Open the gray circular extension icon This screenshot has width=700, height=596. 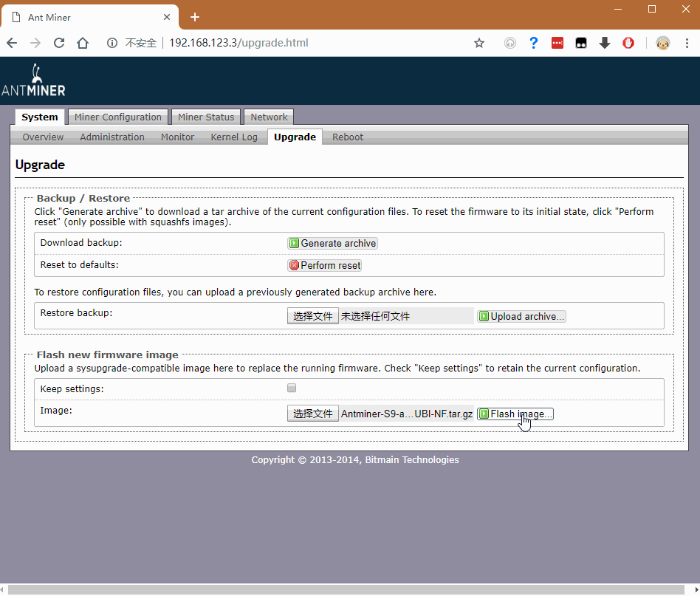coord(509,43)
